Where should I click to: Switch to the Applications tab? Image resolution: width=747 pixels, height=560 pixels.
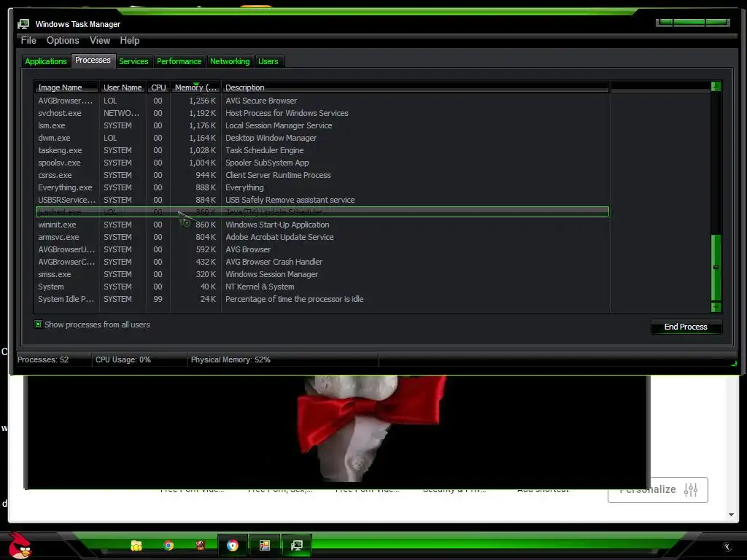(x=46, y=61)
